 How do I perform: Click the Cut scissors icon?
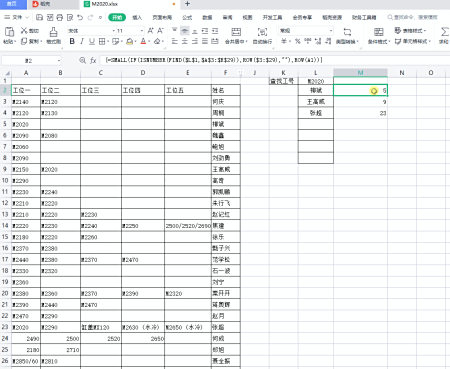pyautogui.click(x=24, y=31)
